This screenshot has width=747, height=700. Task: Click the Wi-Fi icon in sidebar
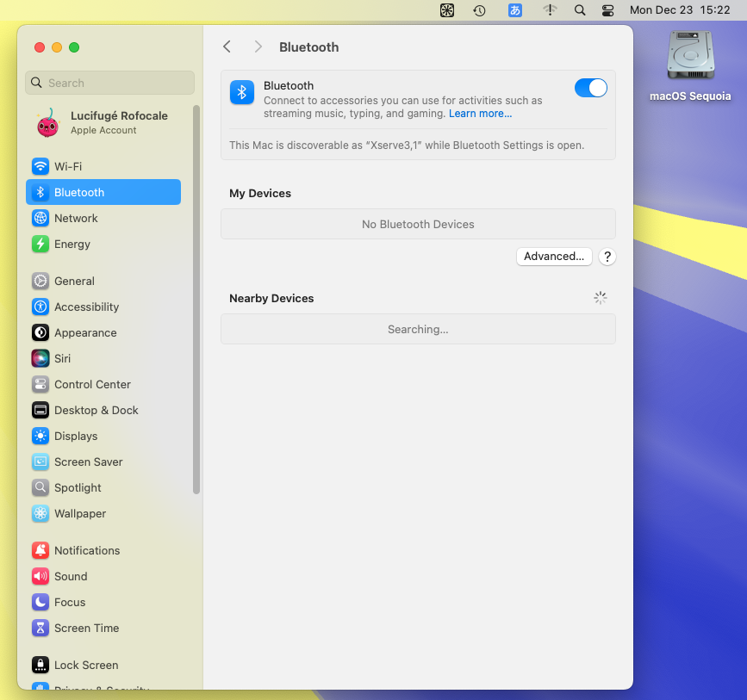[x=40, y=166]
